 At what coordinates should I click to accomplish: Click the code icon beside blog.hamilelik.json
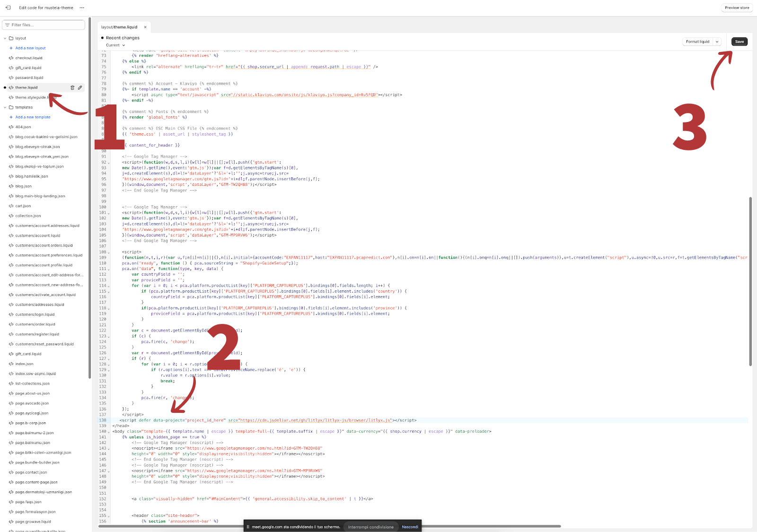pyautogui.click(x=11, y=176)
